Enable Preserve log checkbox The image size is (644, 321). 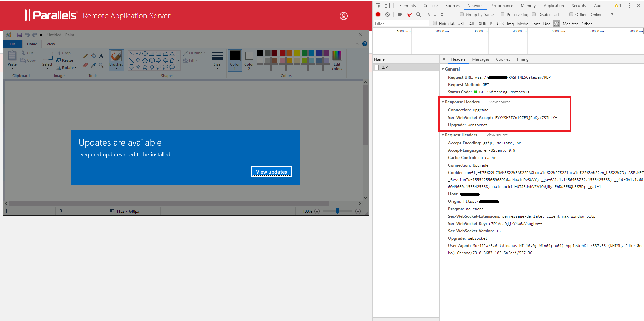(x=503, y=14)
